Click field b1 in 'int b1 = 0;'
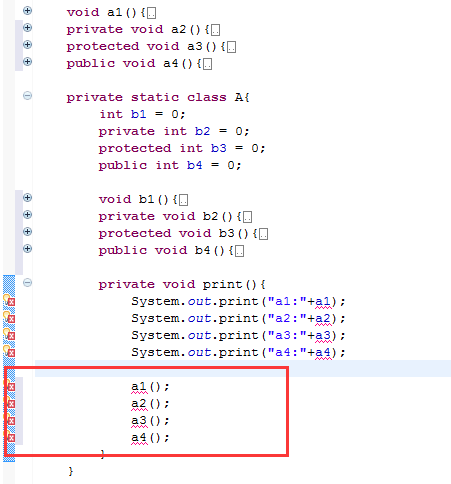451x484 pixels. tap(139, 114)
